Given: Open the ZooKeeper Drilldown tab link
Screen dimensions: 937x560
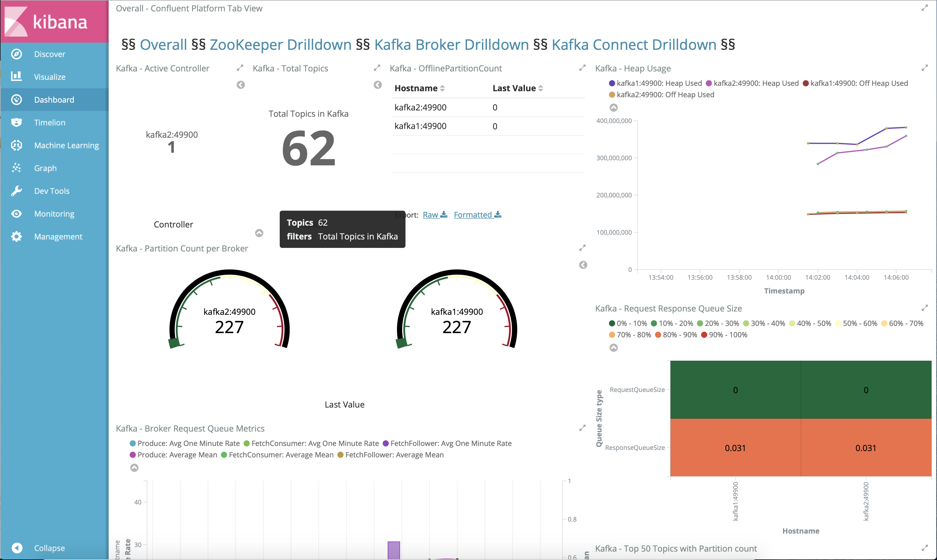Looking at the screenshot, I should click(x=280, y=45).
